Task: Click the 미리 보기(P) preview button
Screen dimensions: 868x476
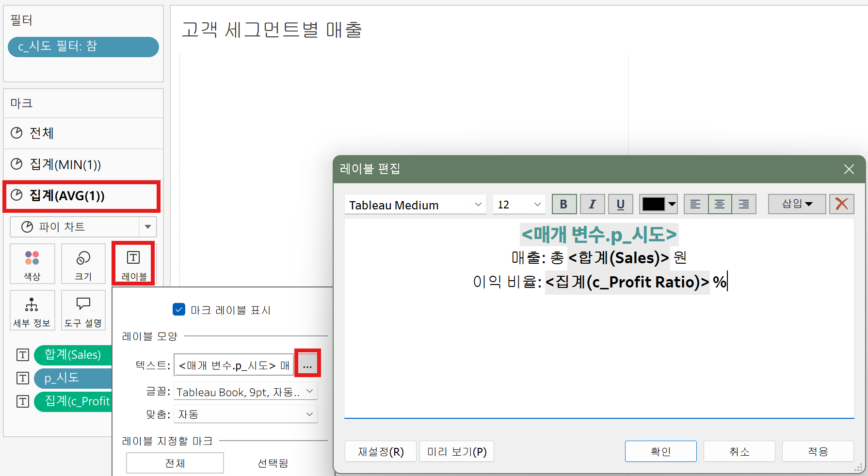Action: 456,451
